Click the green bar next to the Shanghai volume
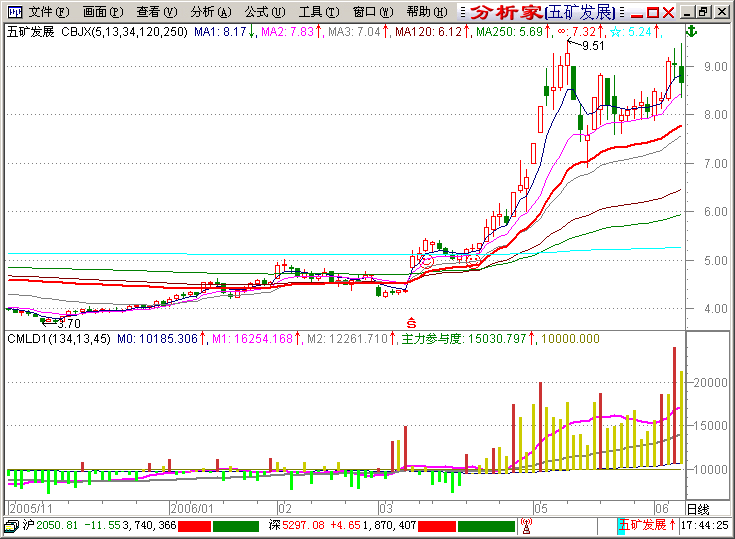This screenshot has width=735, height=539. (x=236, y=526)
